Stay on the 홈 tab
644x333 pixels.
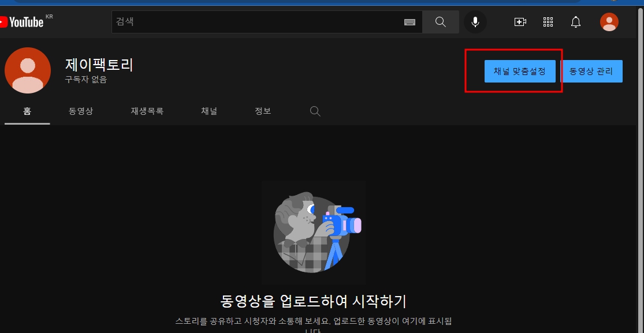pos(27,111)
